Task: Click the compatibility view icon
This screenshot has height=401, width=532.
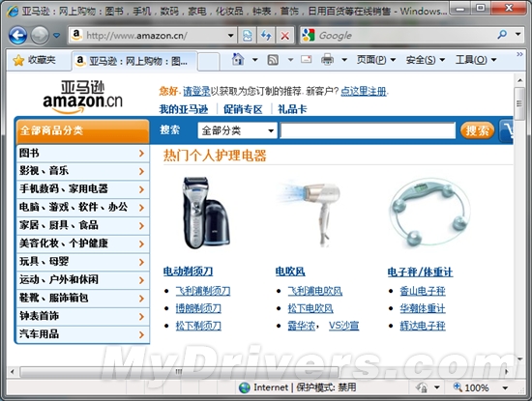Action: click(248, 35)
